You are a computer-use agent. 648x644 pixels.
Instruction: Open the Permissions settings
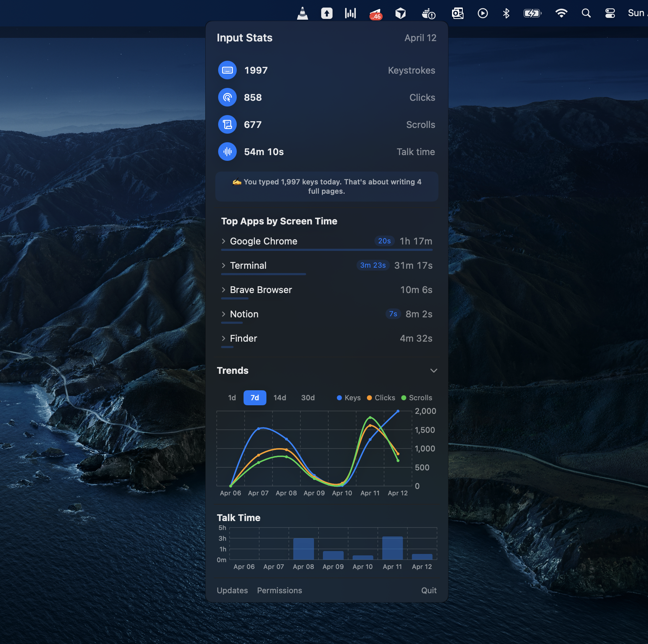point(279,590)
